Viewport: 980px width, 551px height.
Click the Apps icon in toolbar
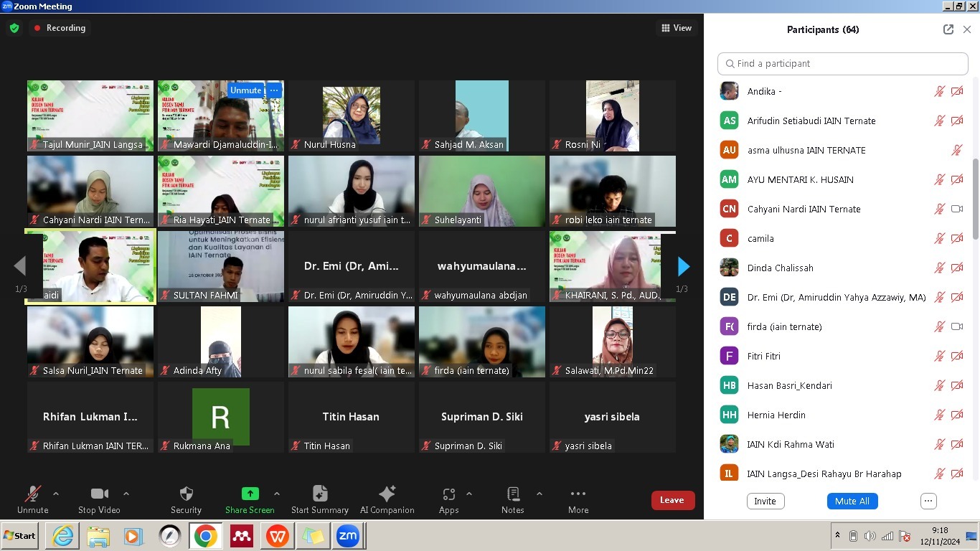pyautogui.click(x=449, y=494)
